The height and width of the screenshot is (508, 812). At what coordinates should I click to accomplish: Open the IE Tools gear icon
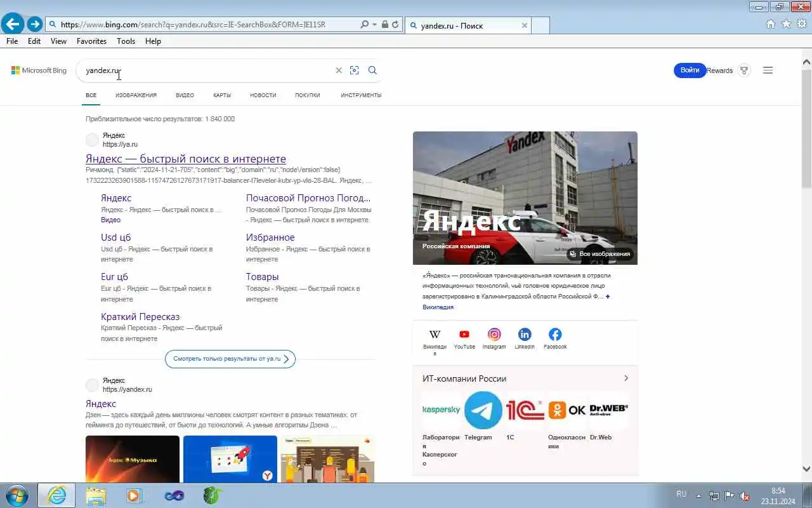[x=801, y=24]
